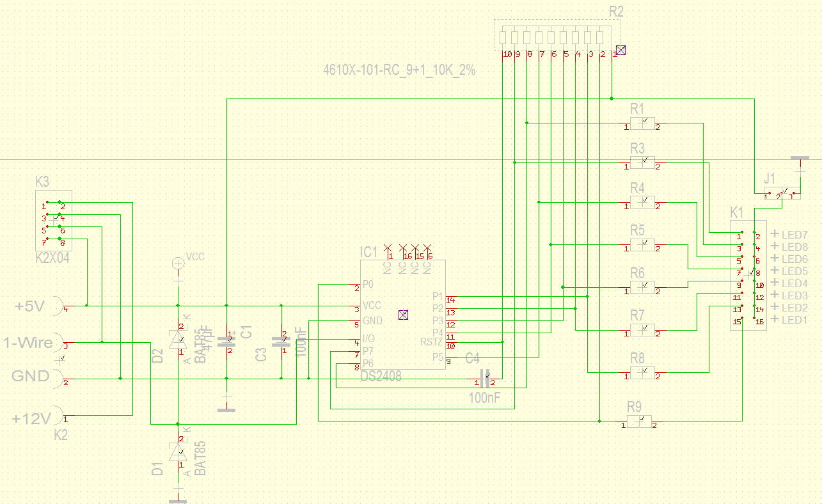The image size is (822, 504).
Task: Click the D2 BAT85 diode symbol
Action: coord(178,339)
